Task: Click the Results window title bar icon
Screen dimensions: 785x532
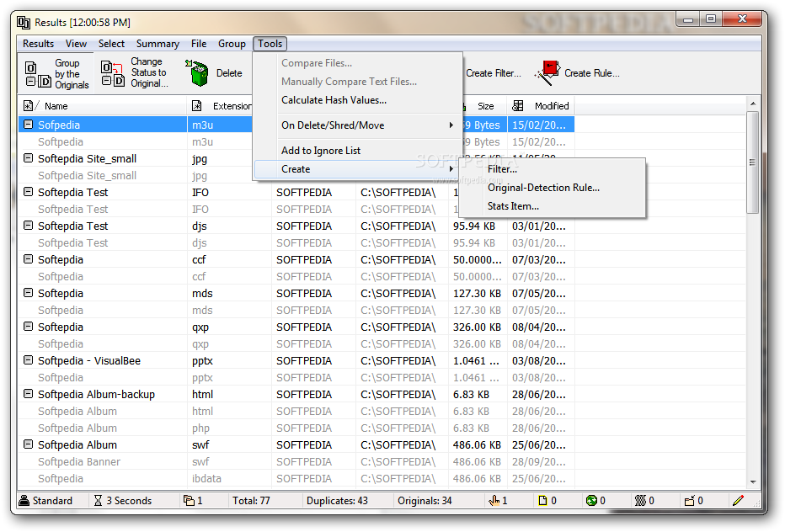Action: (x=24, y=23)
